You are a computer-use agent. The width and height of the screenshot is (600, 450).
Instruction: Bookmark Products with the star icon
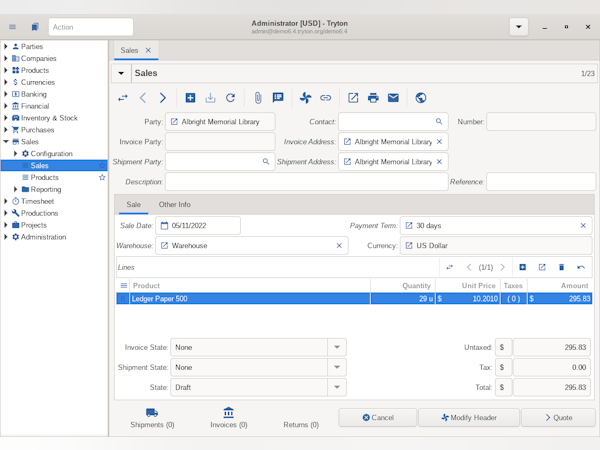(102, 177)
